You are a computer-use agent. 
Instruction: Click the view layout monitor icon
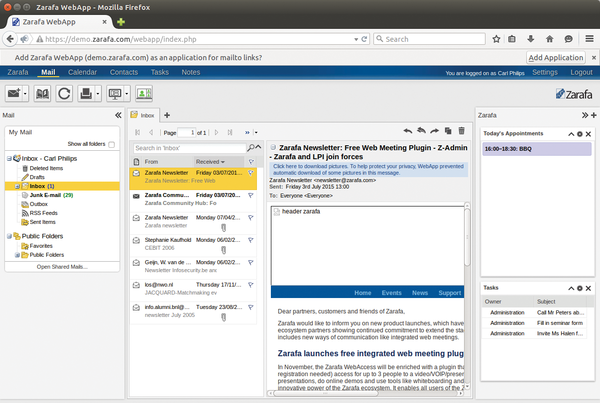point(115,93)
